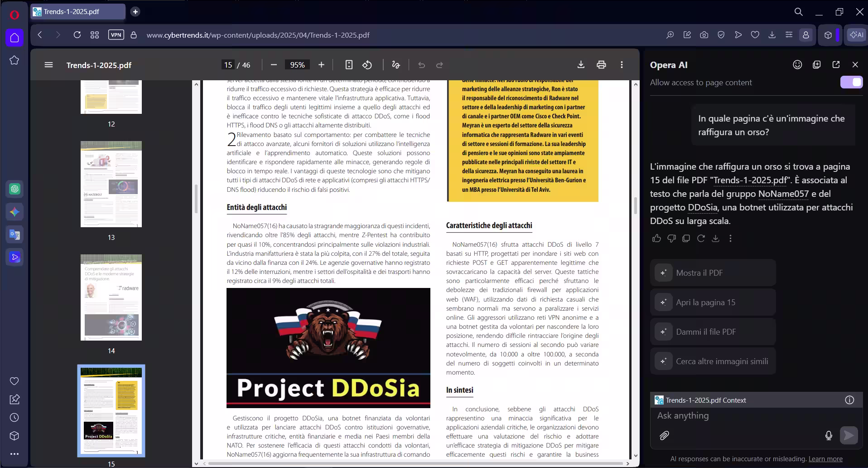Open the sidebar heart favorites icon
The height and width of the screenshot is (468, 868).
tap(14, 381)
